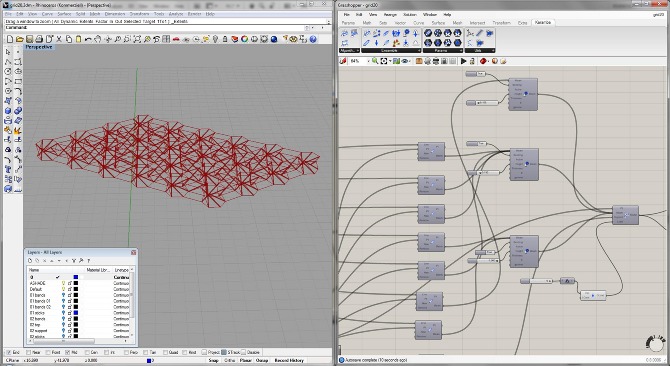Screen dimensions: 670x366
Task: Click the Undo arrow icon in Rhino toolbar
Action: 88,39
